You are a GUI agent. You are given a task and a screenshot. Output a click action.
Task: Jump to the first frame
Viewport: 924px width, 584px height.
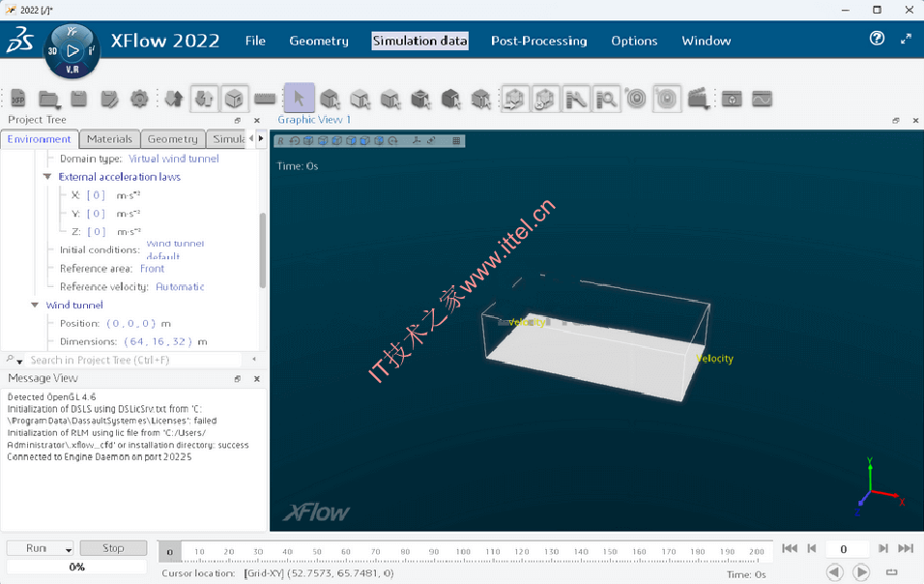(790, 548)
